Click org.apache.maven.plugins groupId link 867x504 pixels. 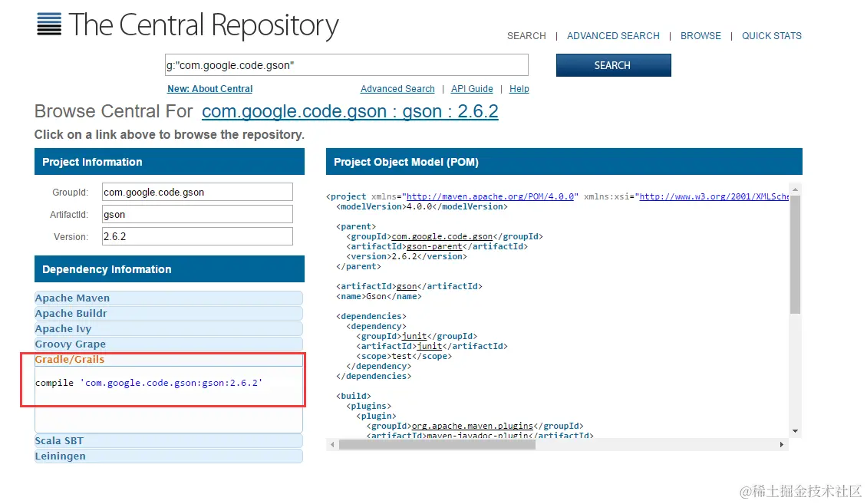(472, 426)
